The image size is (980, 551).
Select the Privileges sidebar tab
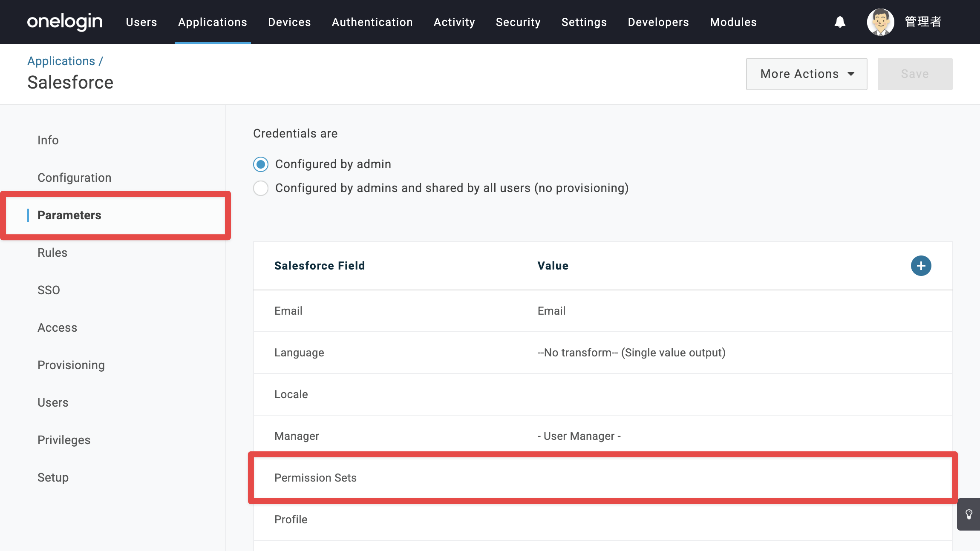(64, 440)
